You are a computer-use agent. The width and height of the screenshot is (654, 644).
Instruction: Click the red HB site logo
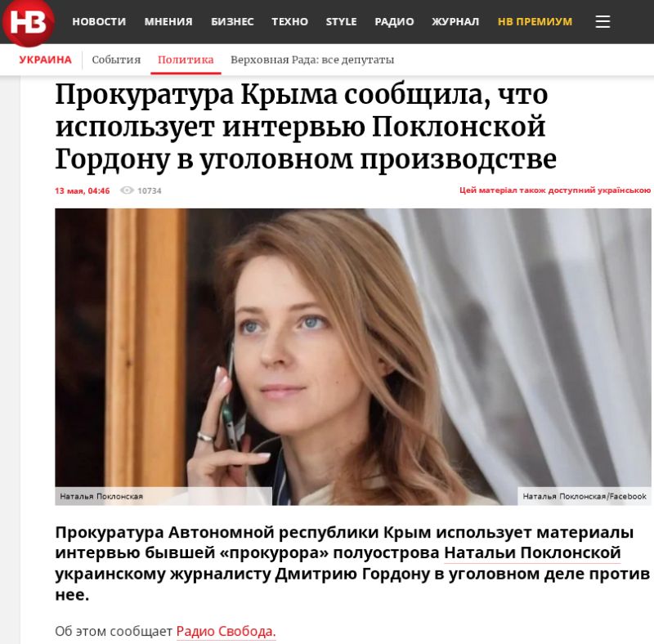pyautogui.click(x=29, y=22)
